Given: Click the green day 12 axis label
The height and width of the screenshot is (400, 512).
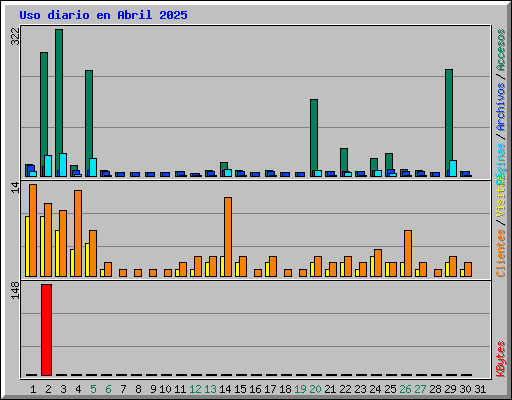Looking at the screenshot, I should (x=195, y=389).
